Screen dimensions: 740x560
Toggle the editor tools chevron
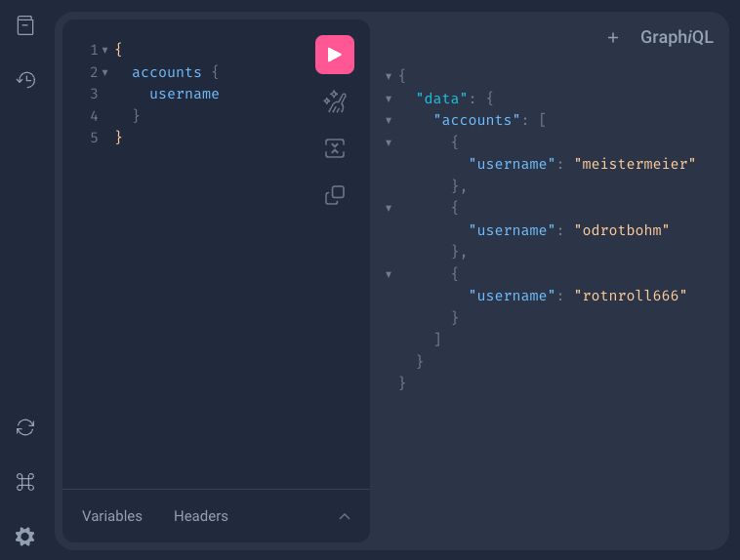[x=345, y=516]
